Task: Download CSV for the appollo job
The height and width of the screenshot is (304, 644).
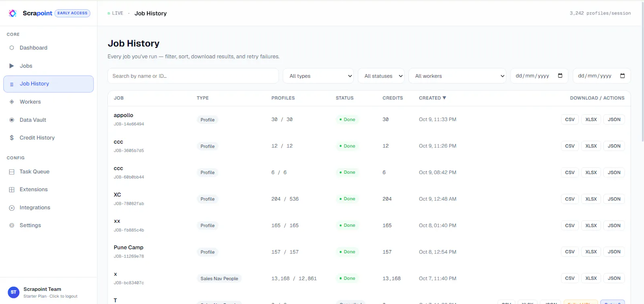Action: (x=570, y=119)
